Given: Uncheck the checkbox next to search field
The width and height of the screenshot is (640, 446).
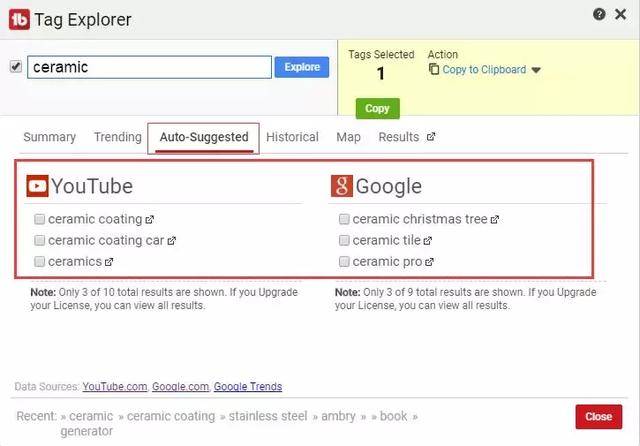Looking at the screenshot, I should 16,66.
